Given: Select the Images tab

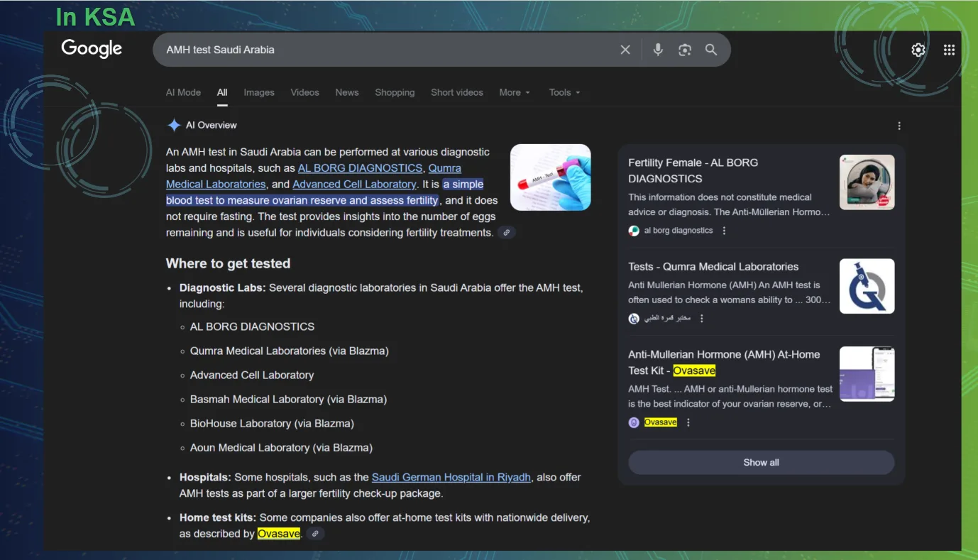Looking at the screenshot, I should (259, 92).
